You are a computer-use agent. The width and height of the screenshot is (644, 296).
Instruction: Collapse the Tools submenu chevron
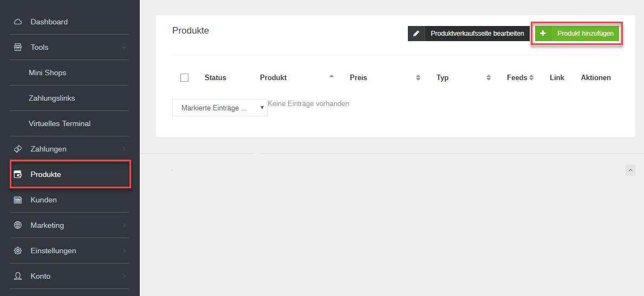click(x=123, y=48)
